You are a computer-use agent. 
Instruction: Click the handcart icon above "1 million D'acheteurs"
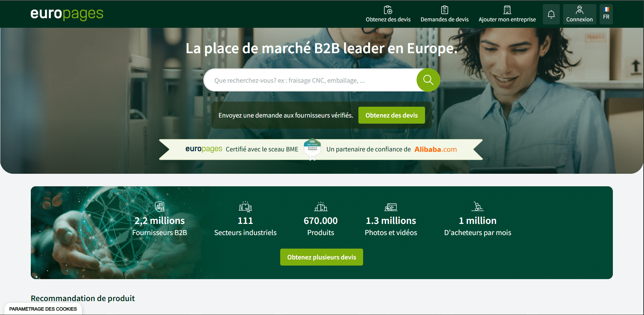478,207
